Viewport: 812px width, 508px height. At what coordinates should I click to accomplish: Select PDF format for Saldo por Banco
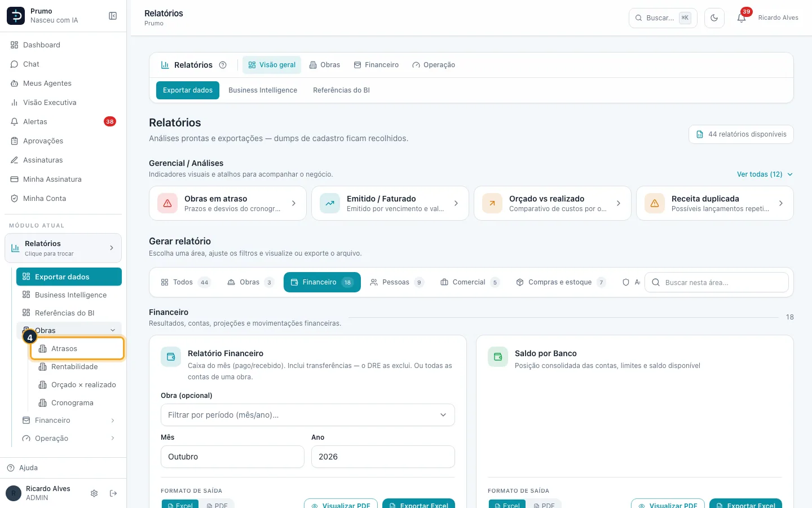pyautogui.click(x=544, y=505)
